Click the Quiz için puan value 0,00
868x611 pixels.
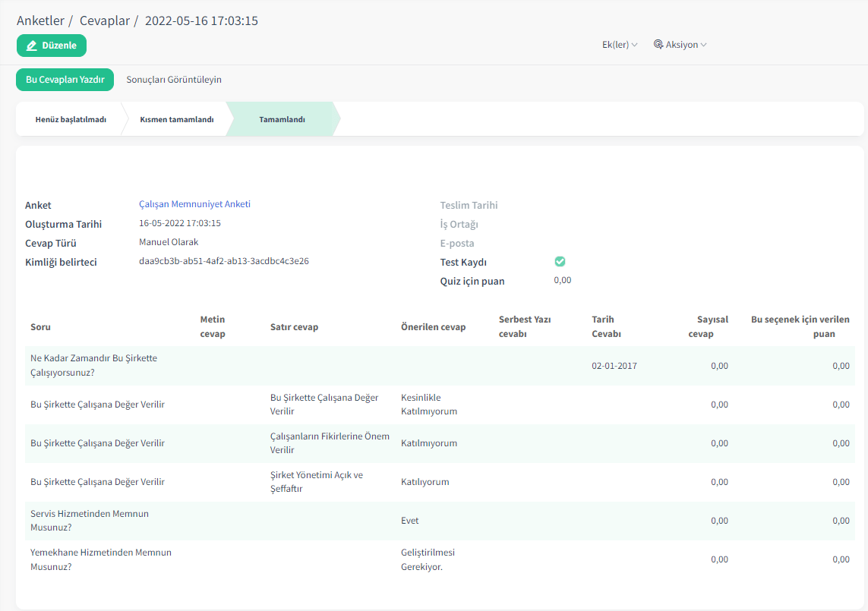(x=563, y=281)
